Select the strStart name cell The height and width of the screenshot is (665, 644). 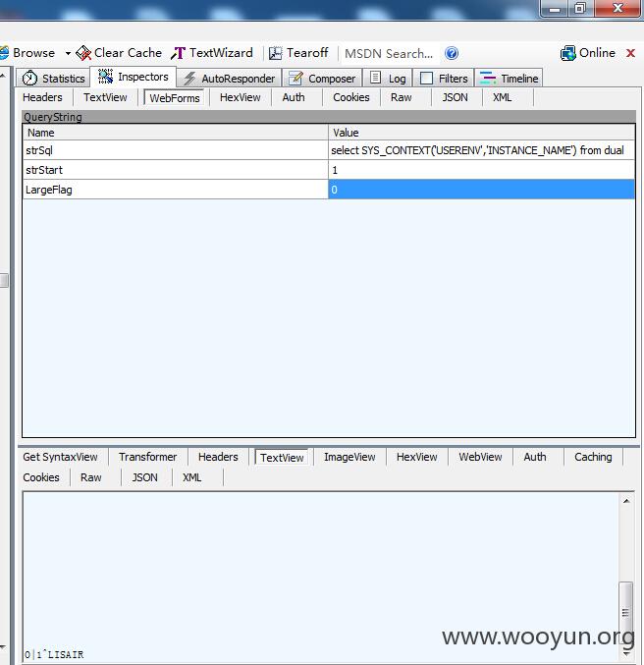[176, 170]
